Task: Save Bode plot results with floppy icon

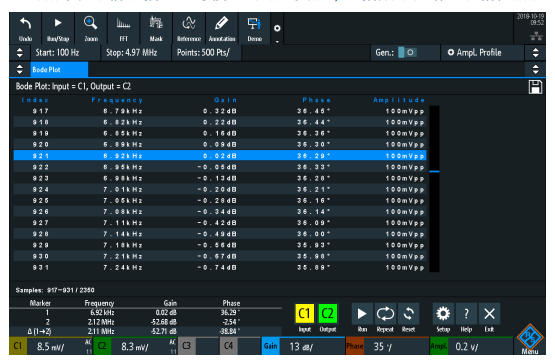Action: pyautogui.click(x=535, y=87)
